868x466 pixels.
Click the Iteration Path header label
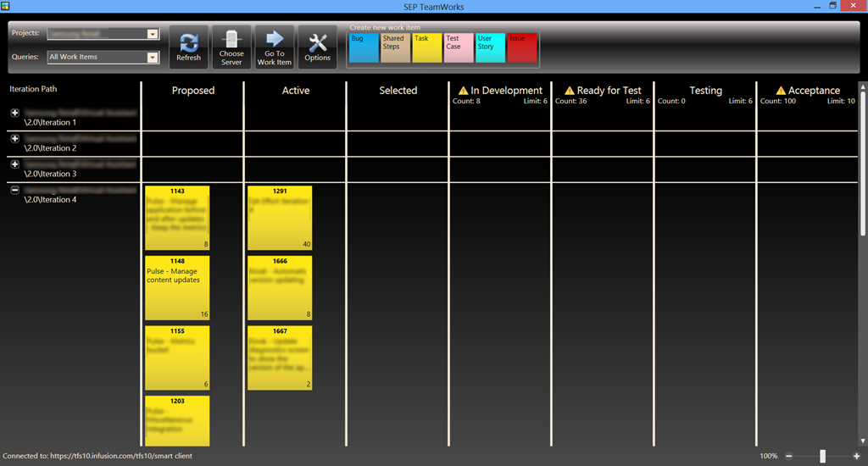coord(33,89)
